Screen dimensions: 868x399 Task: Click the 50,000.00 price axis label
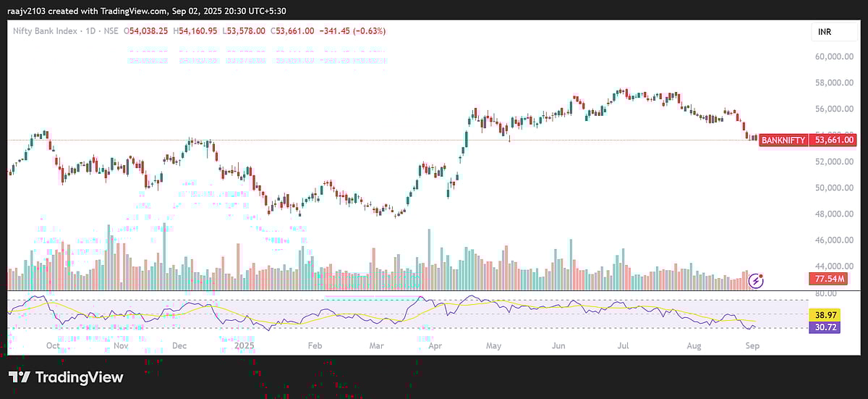834,188
